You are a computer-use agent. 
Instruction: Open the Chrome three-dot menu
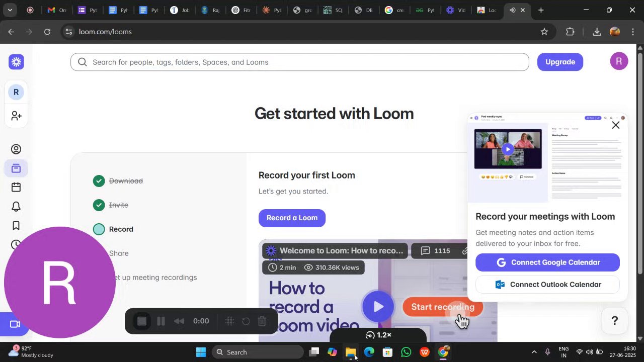(x=633, y=32)
